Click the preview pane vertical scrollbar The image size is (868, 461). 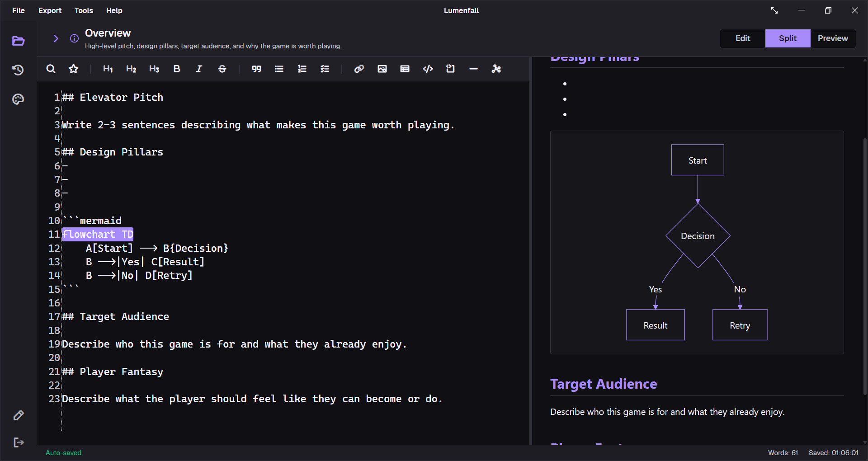coord(865,267)
